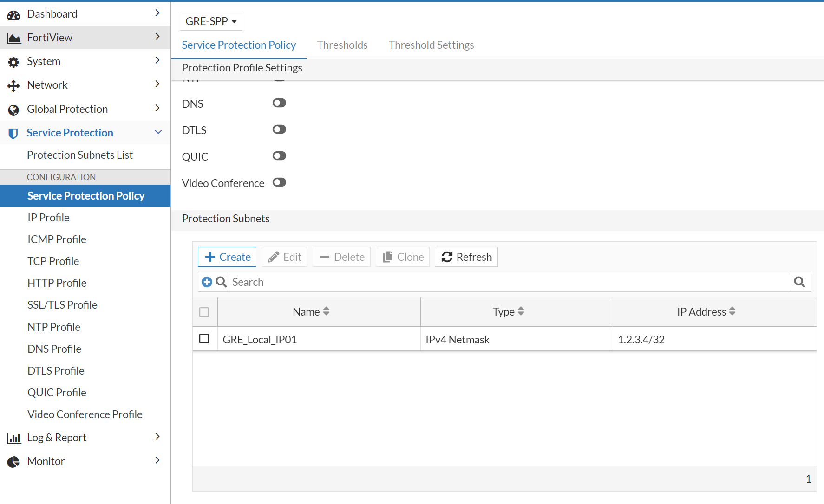This screenshot has height=504, width=824.
Task: Click the System gear icon
Action: [x=13, y=61]
